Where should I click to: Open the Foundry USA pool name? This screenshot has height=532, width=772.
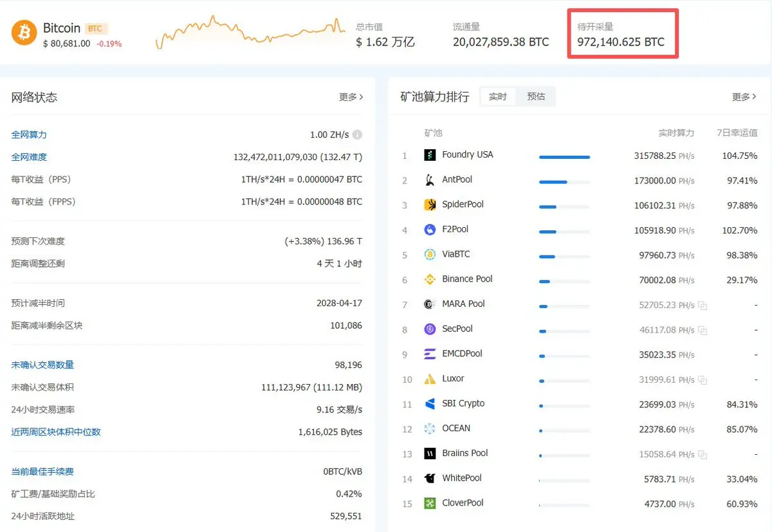click(468, 154)
